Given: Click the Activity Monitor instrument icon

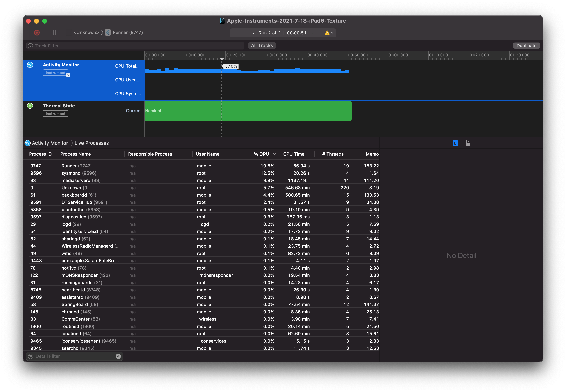Looking at the screenshot, I should (30, 65).
